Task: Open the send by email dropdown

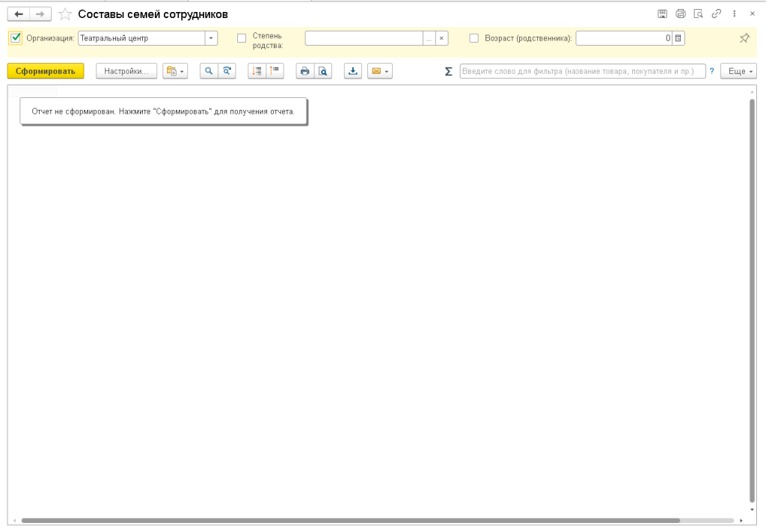Action: pos(380,71)
